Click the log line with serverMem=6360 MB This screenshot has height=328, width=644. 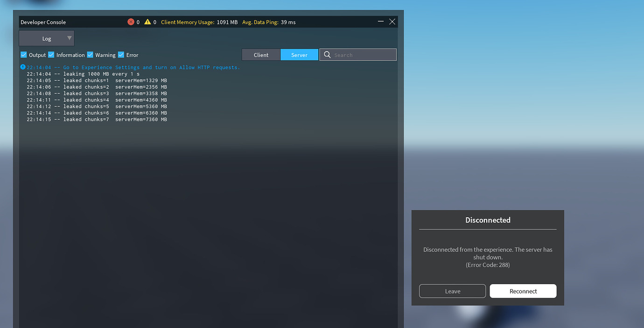pyautogui.click(x=97, y=113)
